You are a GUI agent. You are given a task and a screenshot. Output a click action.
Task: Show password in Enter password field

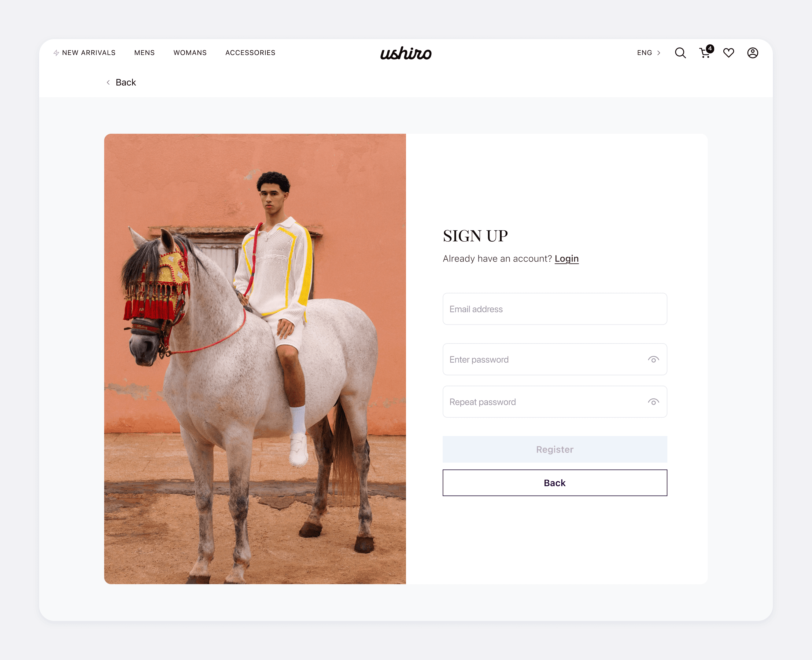click(x=653, y=360)
